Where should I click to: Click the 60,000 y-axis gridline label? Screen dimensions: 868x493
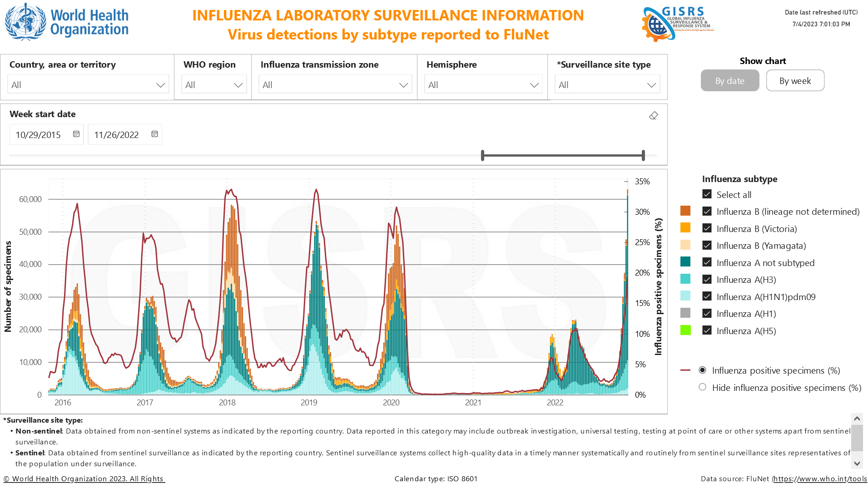pos(30,199)
